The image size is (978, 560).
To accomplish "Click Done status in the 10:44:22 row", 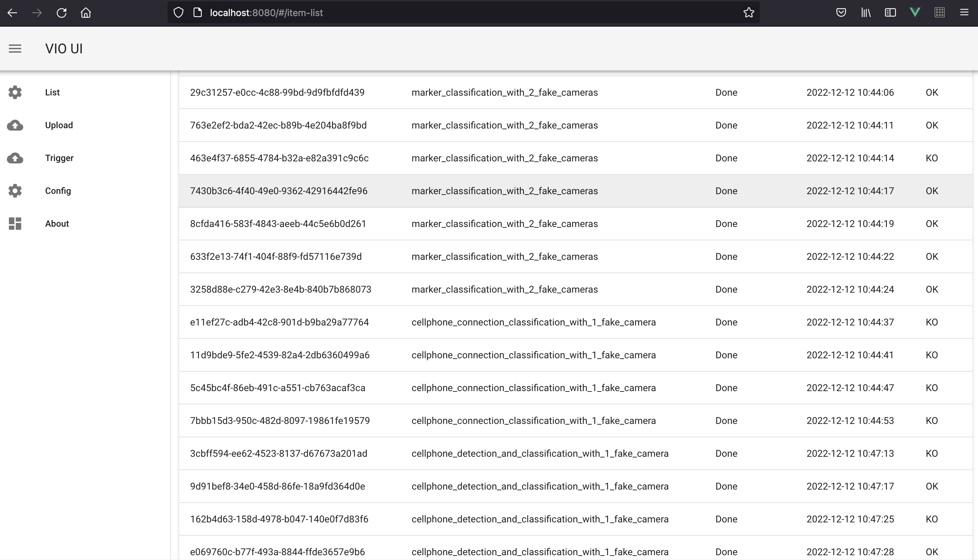I will point(726,256).
